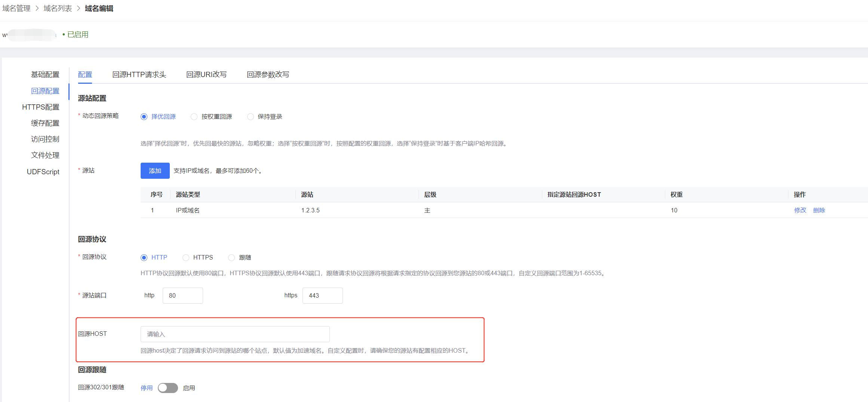
Task: Click the 层级 cell 主
Action: click(427, 210)
